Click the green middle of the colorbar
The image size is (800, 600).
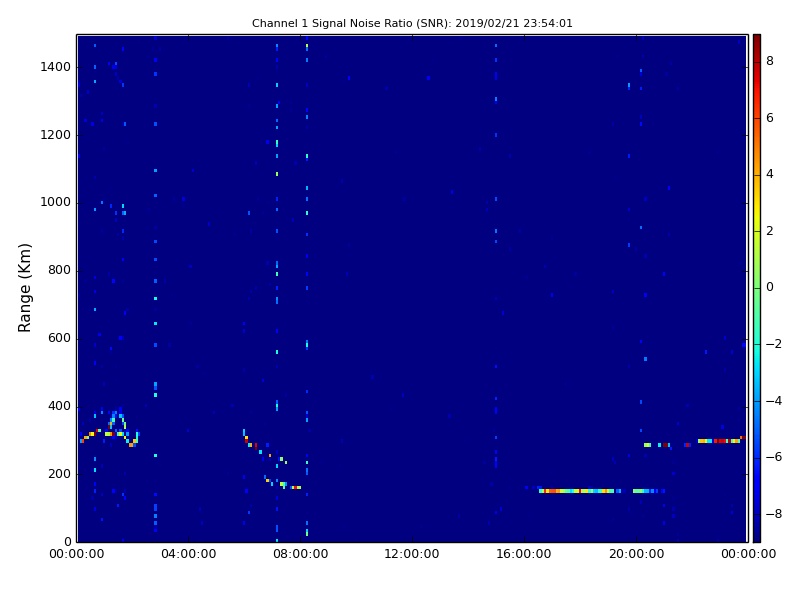[x=757, y=288]
